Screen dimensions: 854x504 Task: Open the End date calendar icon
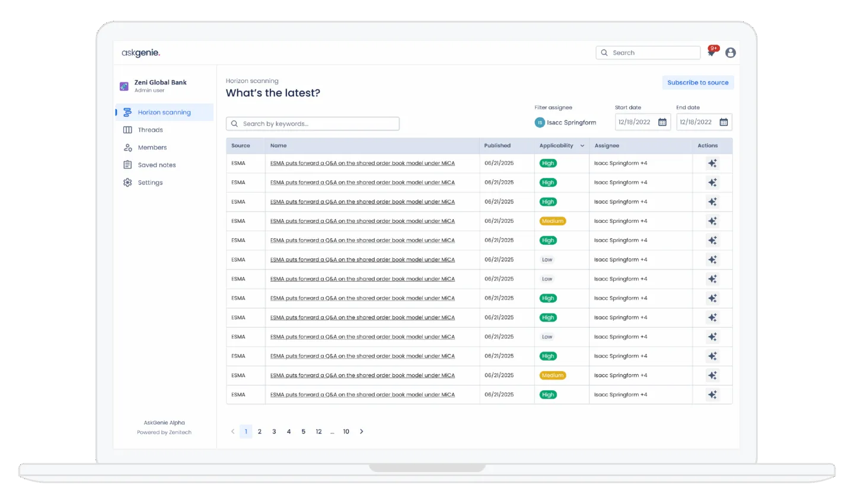tap(724, 122)
